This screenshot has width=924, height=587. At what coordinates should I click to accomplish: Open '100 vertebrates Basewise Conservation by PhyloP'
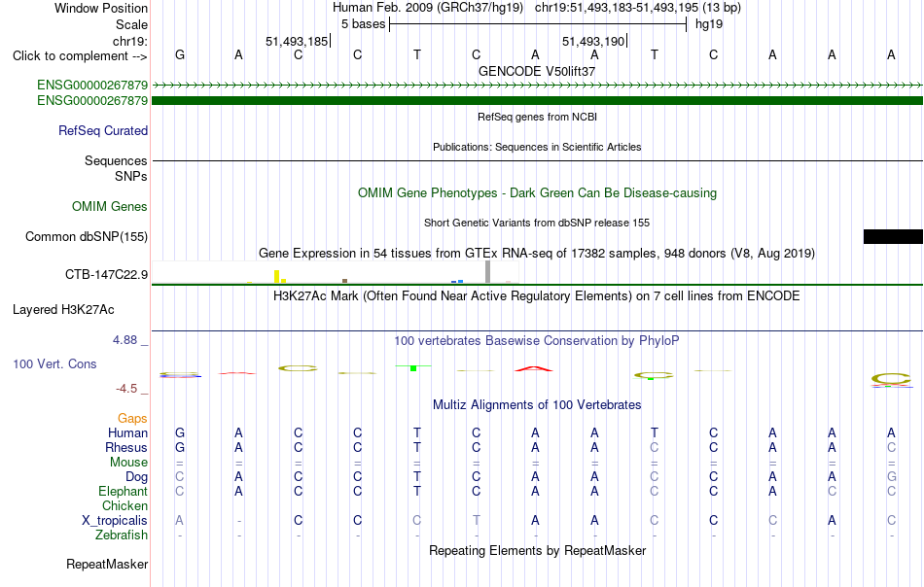(537, 341)
